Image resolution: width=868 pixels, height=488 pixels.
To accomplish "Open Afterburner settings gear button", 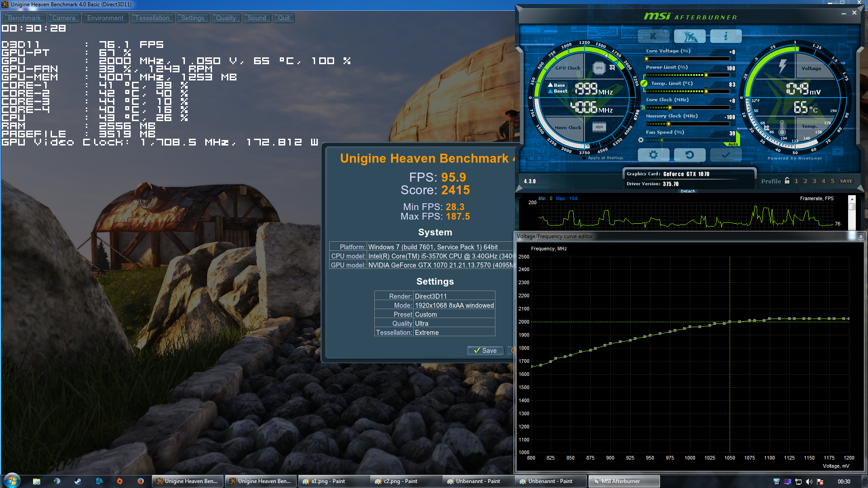I will point(653,155).
